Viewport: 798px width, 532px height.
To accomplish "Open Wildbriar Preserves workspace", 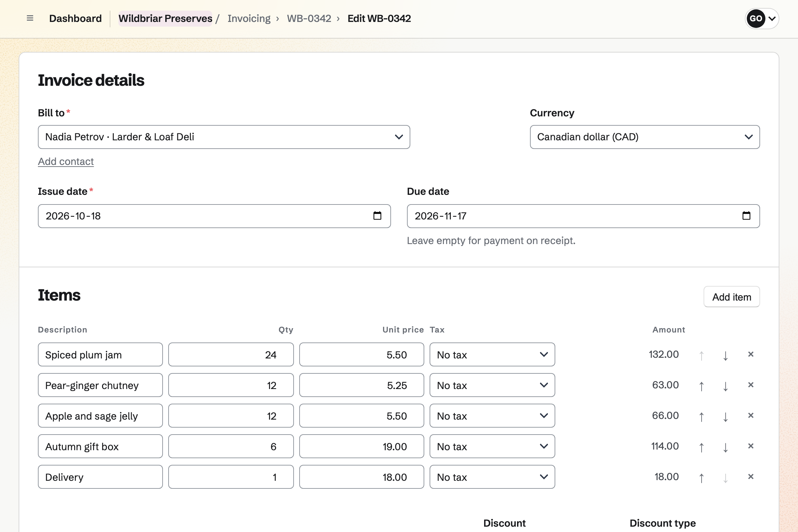I will coord(165,18).
